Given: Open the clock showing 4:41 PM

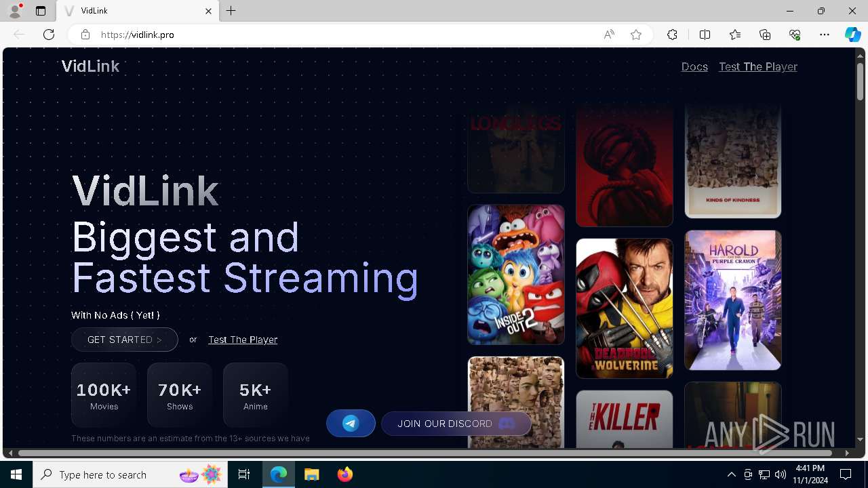Looking at the screenshot, I should pos(810,474).
